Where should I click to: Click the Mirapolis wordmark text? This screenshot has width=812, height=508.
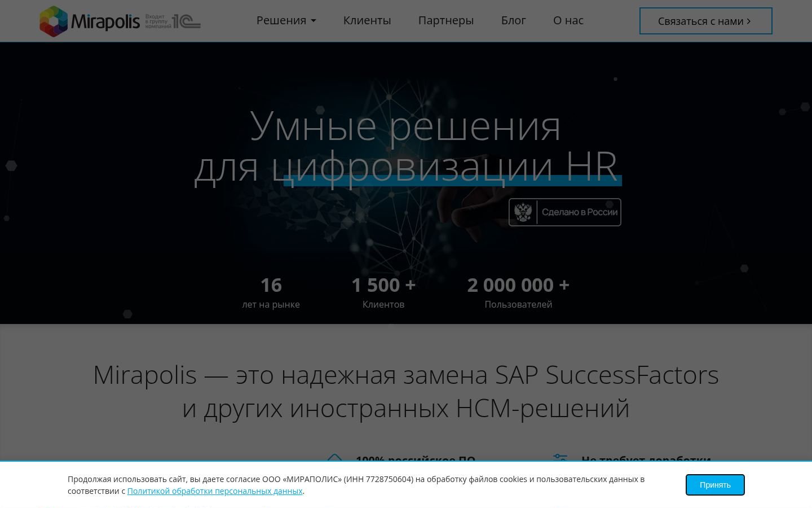coord(105,21)
